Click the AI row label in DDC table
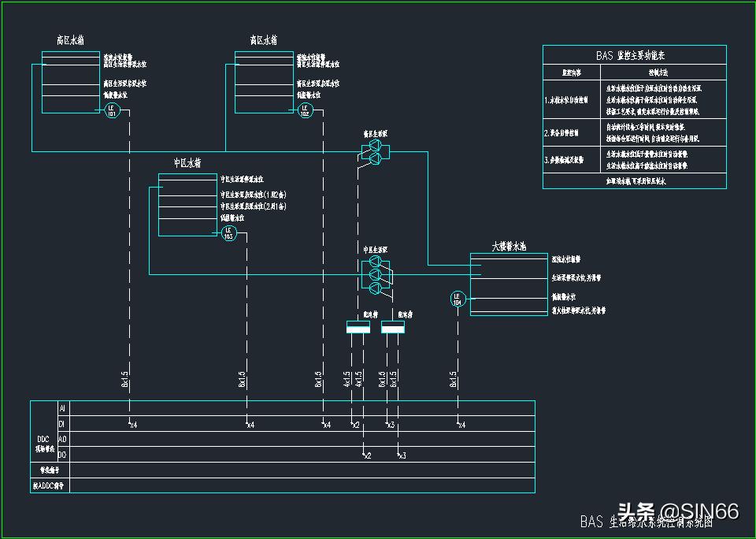756x539 pixels. [x=63, y=408]
